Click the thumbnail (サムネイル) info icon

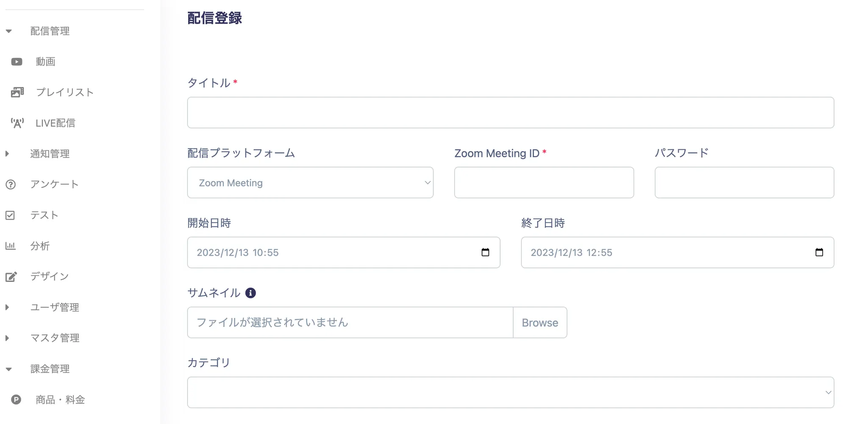click(250, 293)
